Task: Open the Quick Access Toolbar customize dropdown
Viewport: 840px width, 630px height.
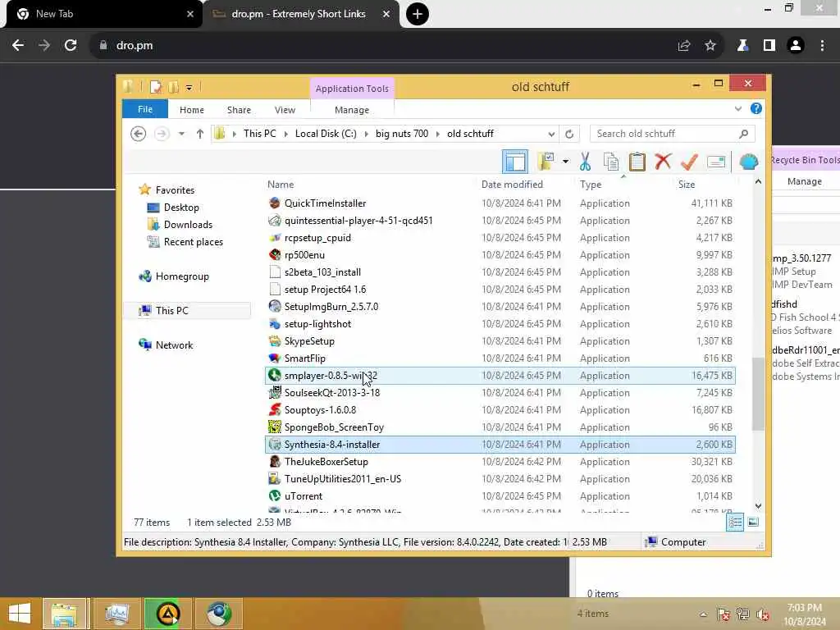Action: point(189,87)
